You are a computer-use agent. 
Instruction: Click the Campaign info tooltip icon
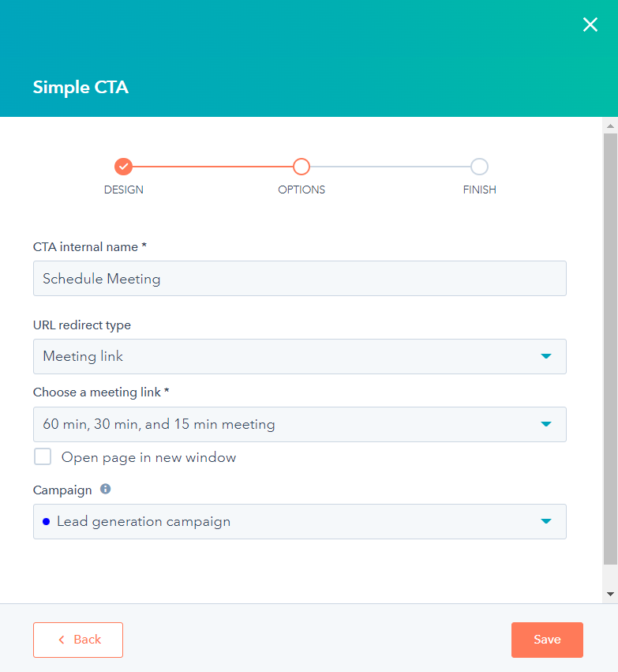[105, 489]
